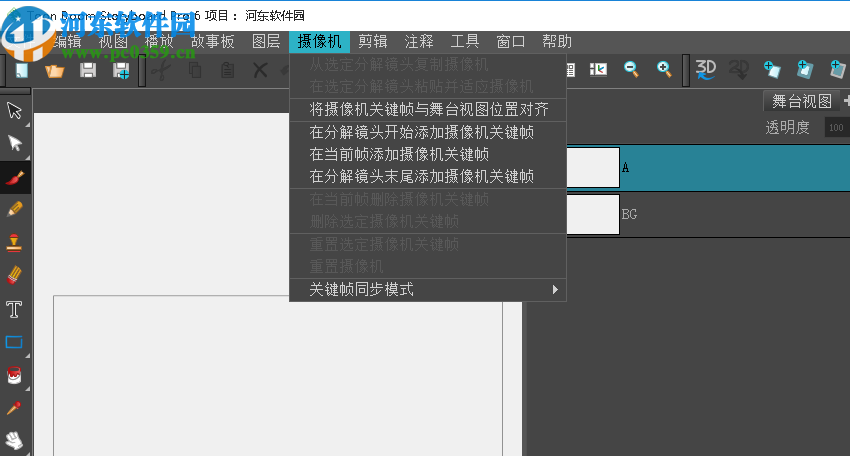Click the first add-layer icon after the 2D icon
Image resolution: width=850 pixels, height=456 pixels.
point(772,69)
